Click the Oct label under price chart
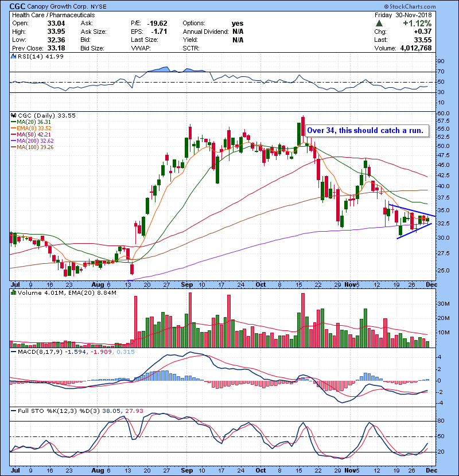Image resolution: width=459 pixels, height=476 pixels. pyautogui.click(x=260, y=285)
